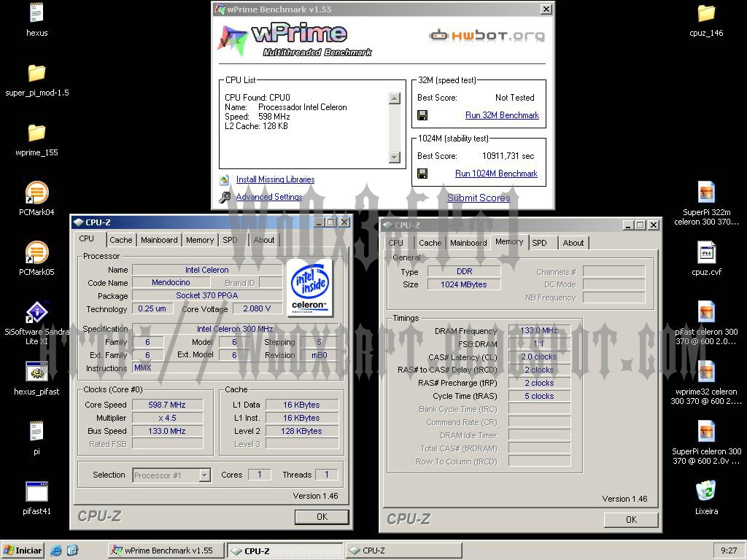
Task: Click the wPrime logo image
Action: pos(295,39)
